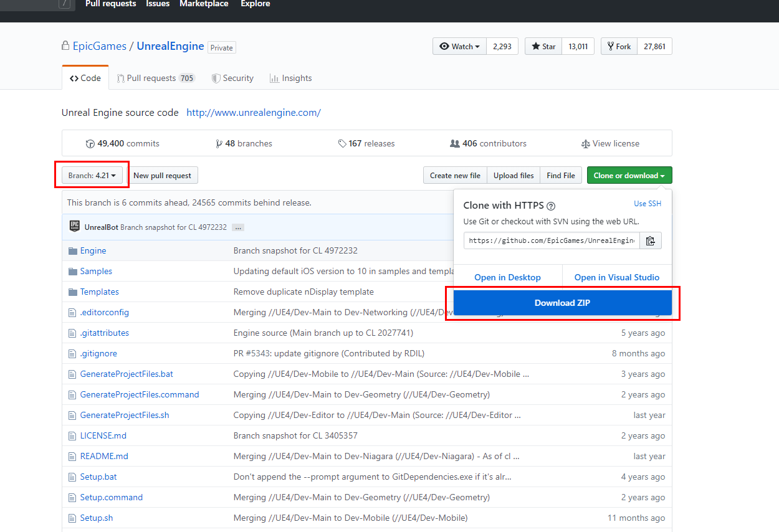779x532 pixels.
Task: Open the UnrealBot author link
Action: (101, 227)
